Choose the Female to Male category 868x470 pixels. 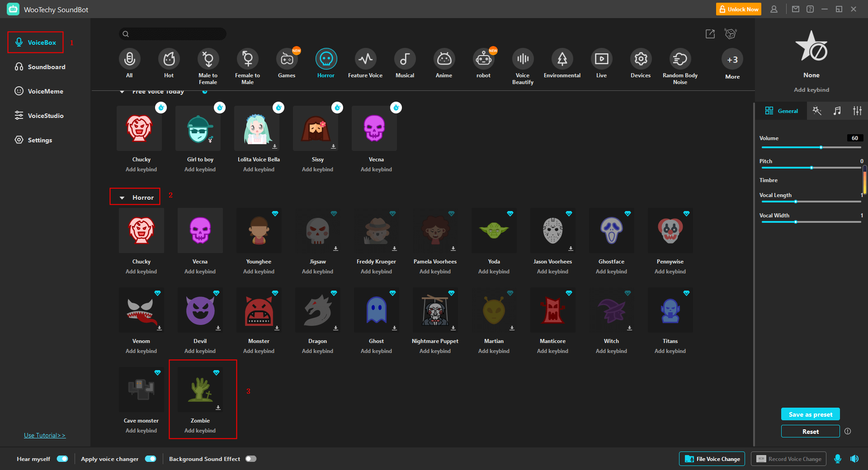tap(247, 59)
